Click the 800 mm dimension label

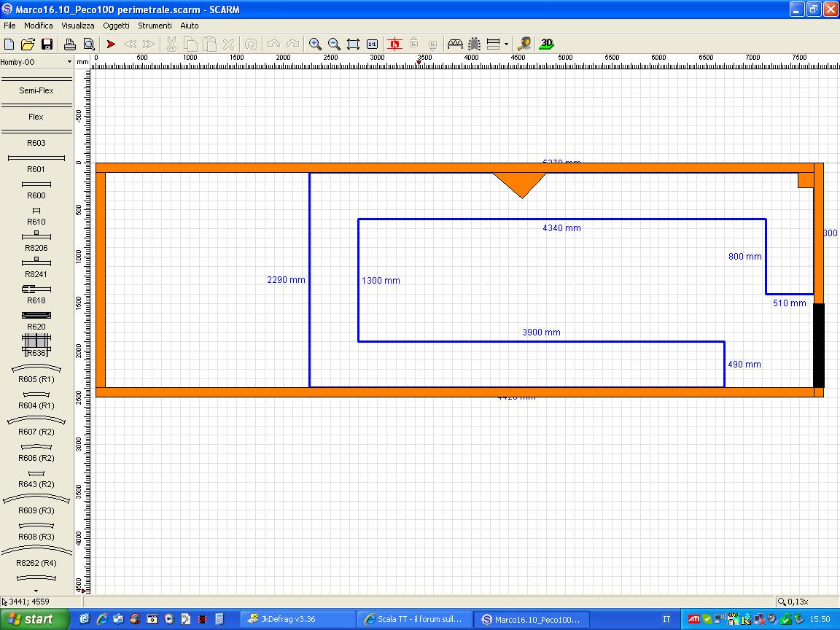tap(744, 257)
